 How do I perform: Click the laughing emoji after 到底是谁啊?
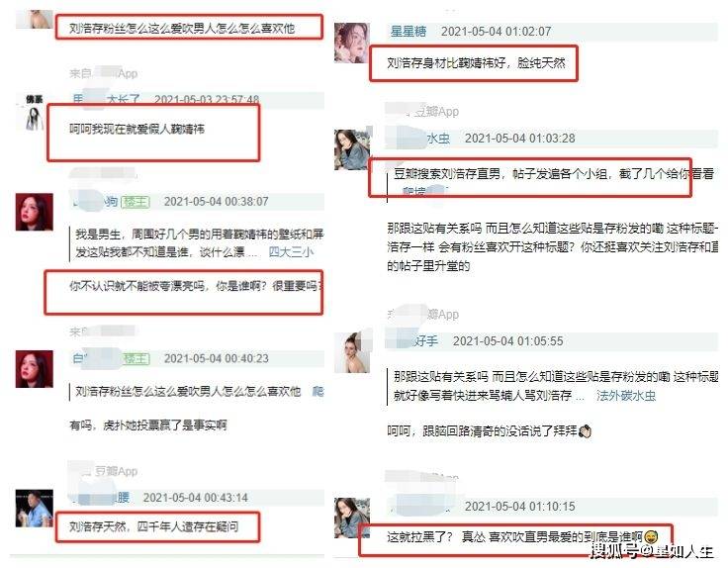[x=651, y=537]
